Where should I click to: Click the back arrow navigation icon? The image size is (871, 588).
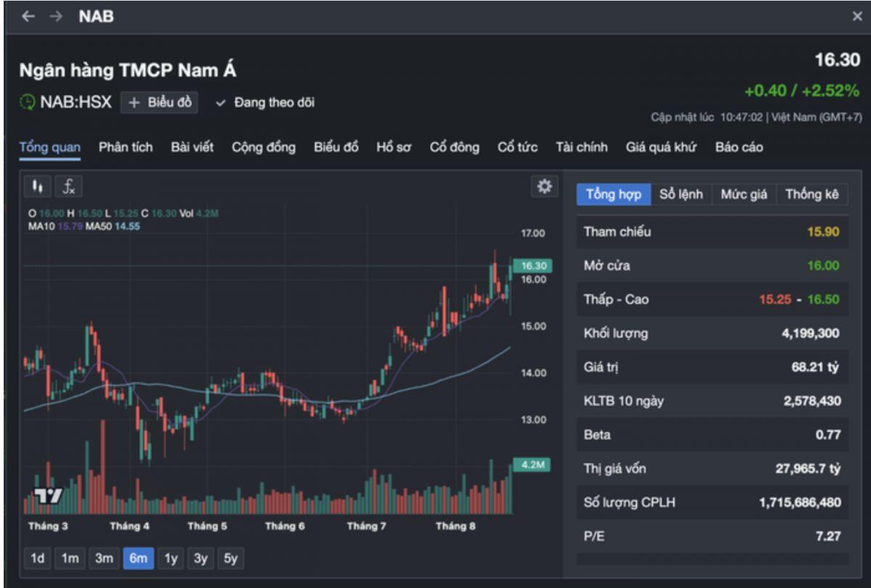pos(28,17)
